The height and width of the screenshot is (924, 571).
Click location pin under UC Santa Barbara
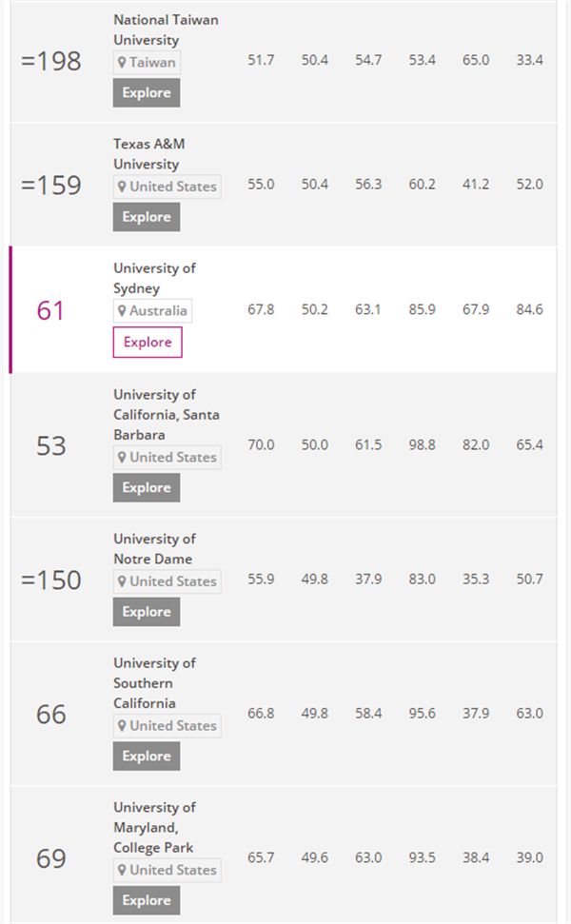(x=122, y=457)
